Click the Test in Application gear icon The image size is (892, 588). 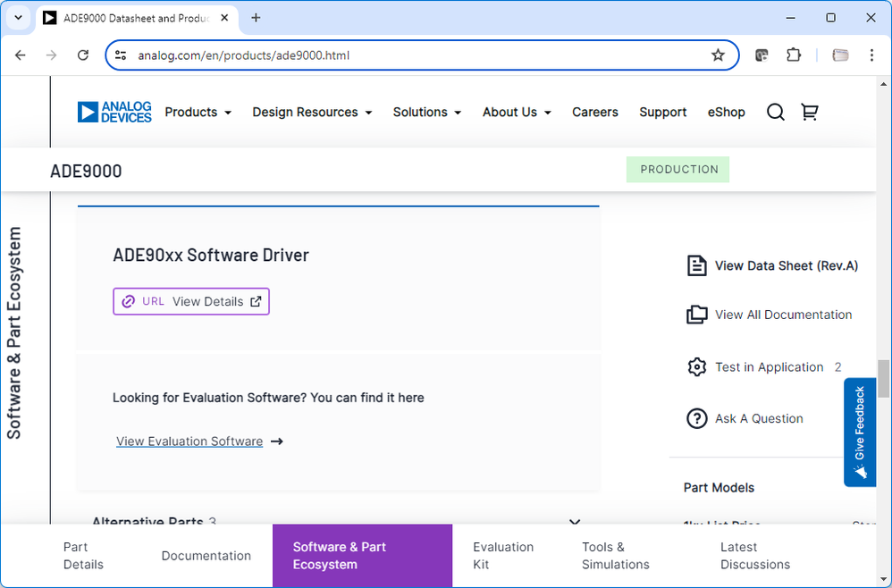tap(696, 367)
